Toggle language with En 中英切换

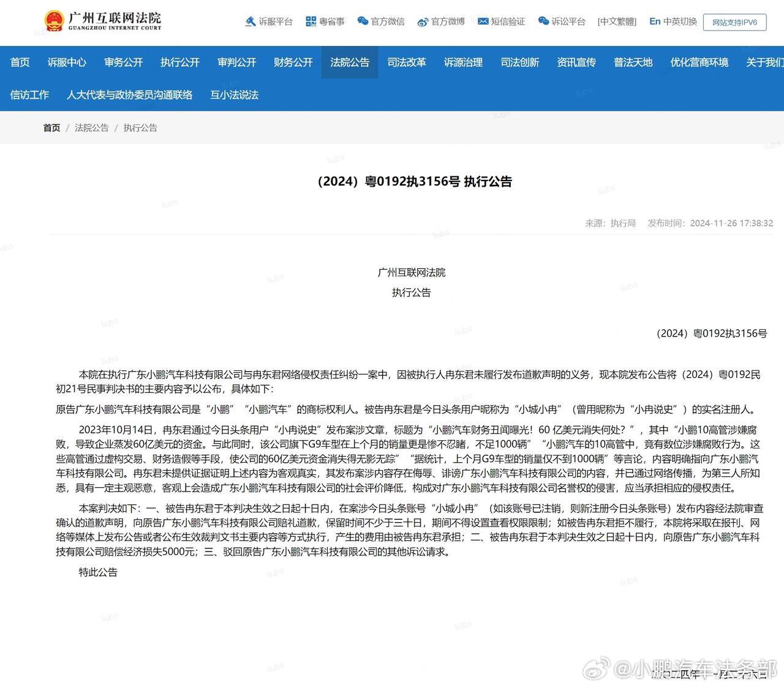(673, 21)
